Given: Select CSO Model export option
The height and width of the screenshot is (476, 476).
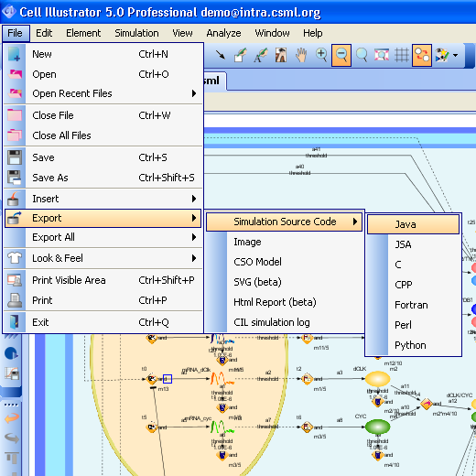Looking at the screenshot, I should click(x=285, y=262).
